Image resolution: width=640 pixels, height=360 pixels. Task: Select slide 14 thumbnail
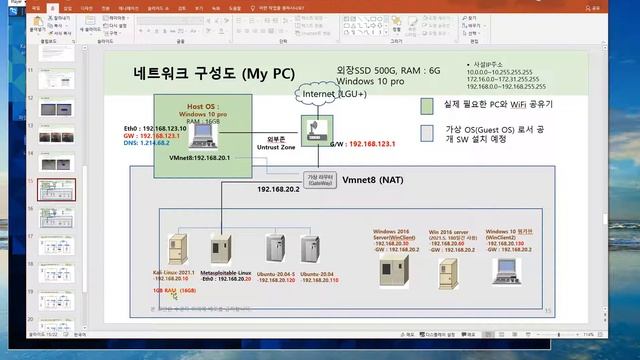[57, 162]
